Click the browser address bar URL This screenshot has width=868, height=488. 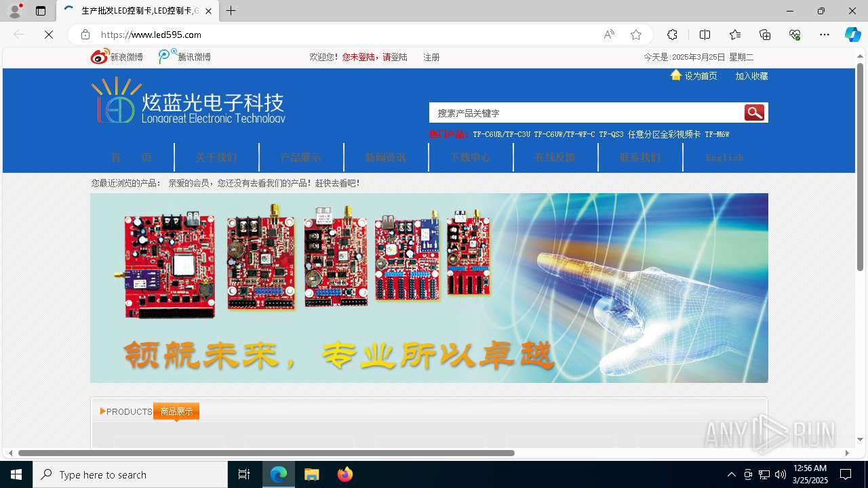click(151, 35)
